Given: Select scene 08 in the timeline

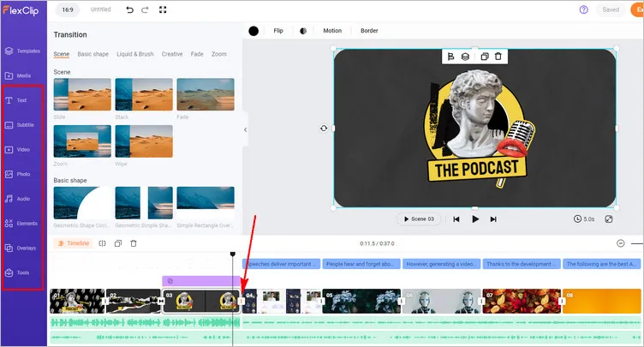Looking at the screenshot, I should (x=601, y=301).
